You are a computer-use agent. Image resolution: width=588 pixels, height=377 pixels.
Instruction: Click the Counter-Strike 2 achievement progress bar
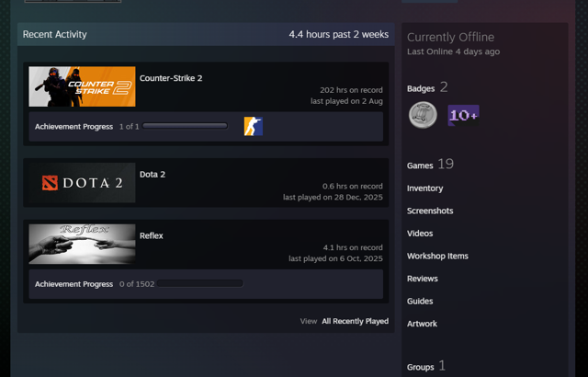tap(185, 126)
